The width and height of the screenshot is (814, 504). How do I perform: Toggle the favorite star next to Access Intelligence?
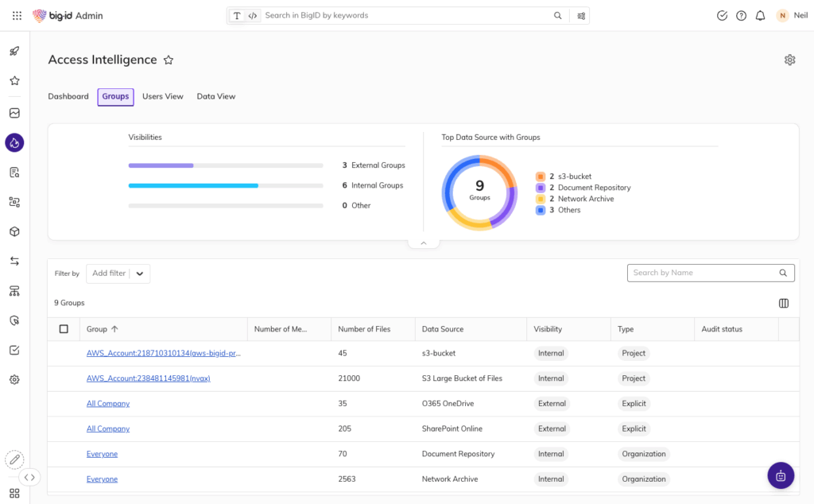pos(168,59)
